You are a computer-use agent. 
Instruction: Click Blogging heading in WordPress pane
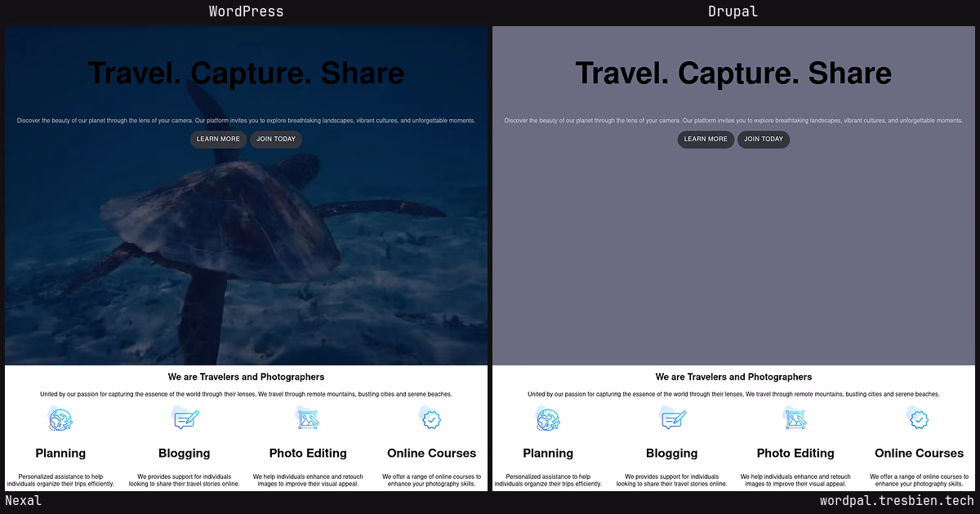coord(185,454)
